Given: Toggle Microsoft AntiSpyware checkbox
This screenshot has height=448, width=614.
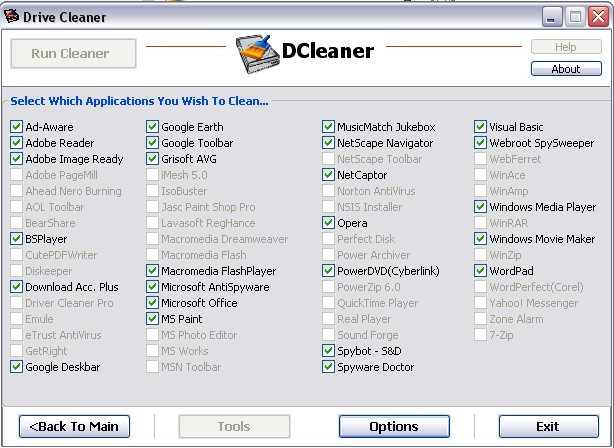Looking at the screenshot, I should click(152, 287).
